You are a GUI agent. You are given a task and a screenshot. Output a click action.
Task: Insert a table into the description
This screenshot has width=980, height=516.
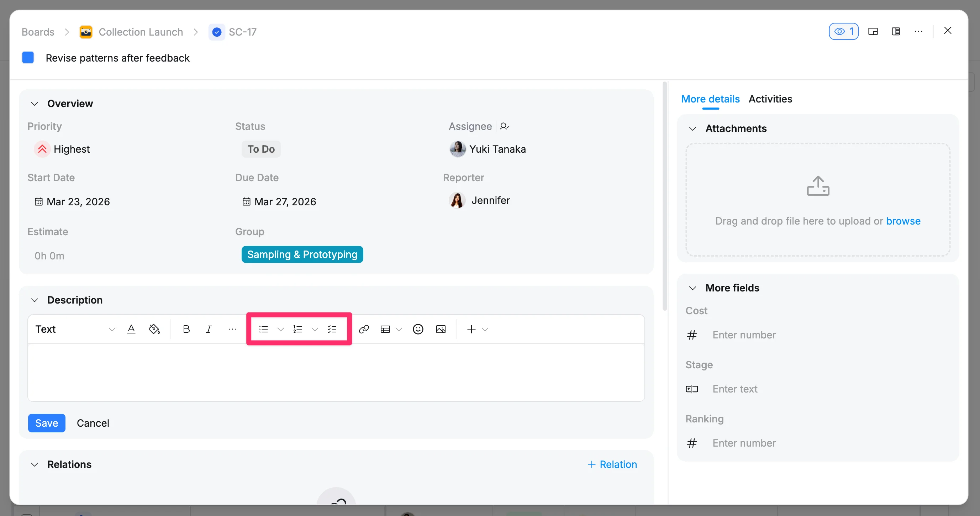(385, 329)
